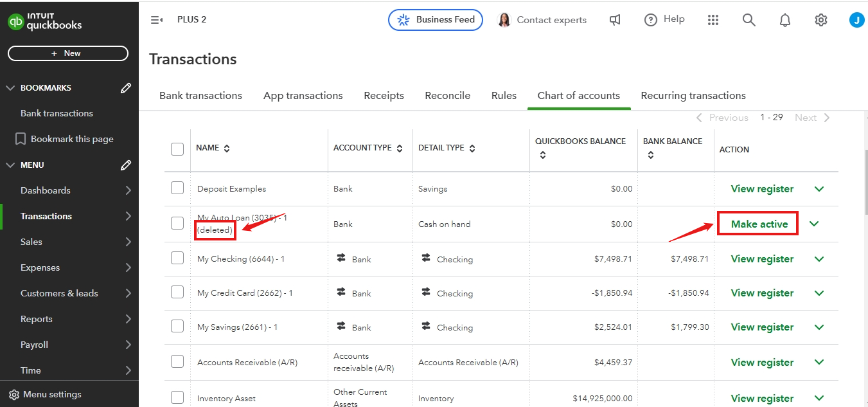Edit the menu with the pencil icon
Image resolution: width=868 pixels, height=407 pixels.
[126, 165]
